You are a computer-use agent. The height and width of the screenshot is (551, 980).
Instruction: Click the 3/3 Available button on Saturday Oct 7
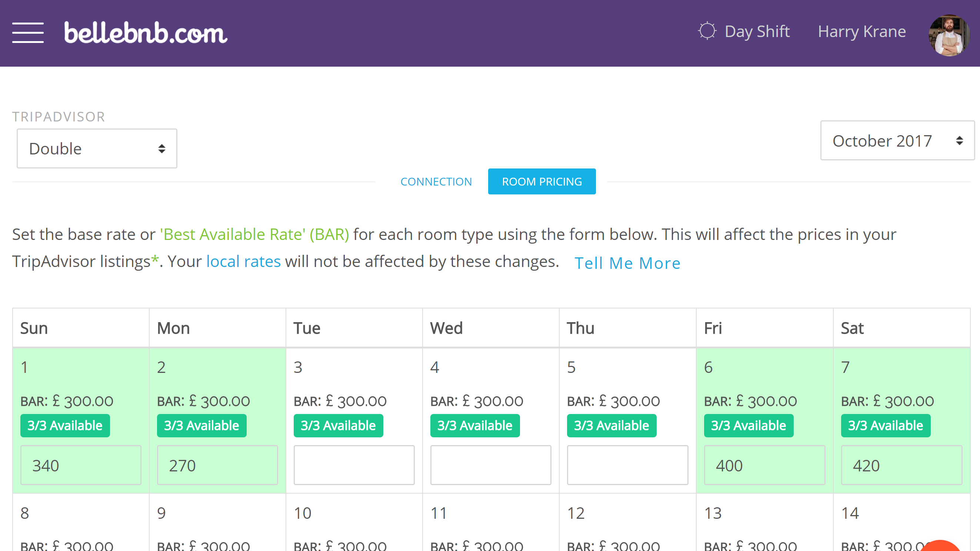pyautogui.click(x=885, y=425)
